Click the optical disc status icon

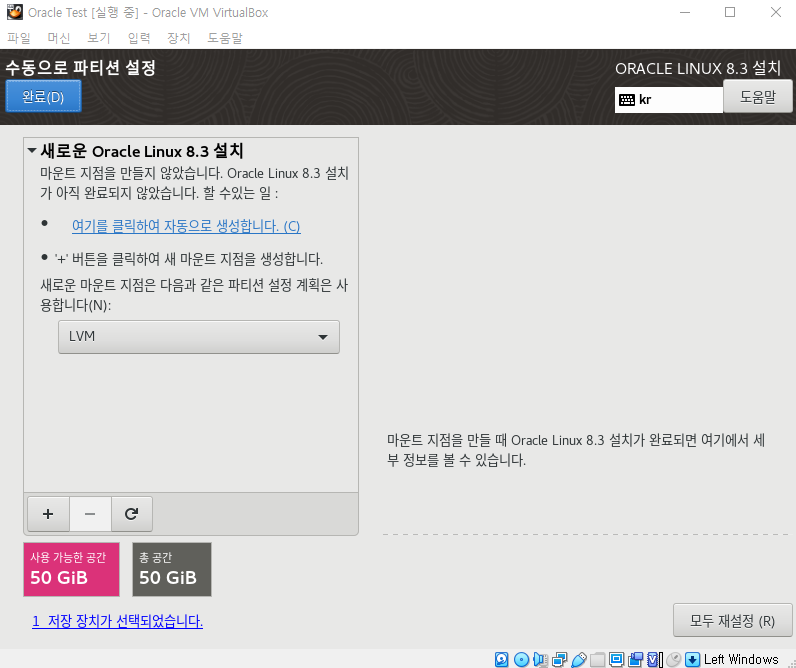coord(521,659)
